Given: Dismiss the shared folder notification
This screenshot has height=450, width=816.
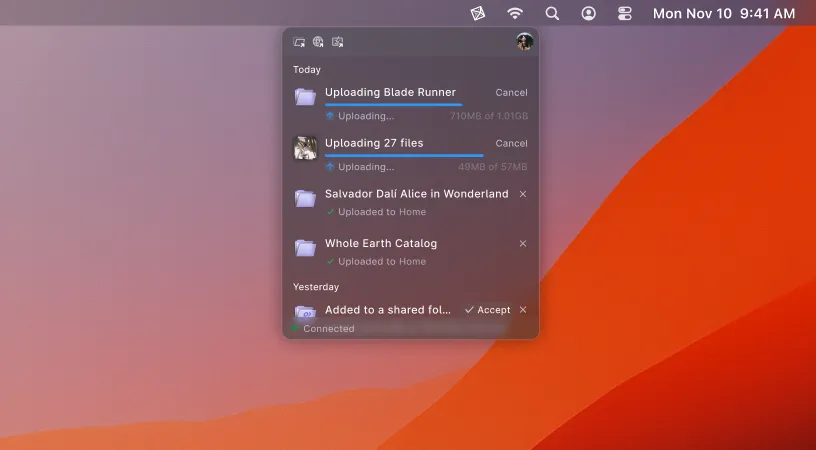Looking at the screenshot, I should coord(523,310).
